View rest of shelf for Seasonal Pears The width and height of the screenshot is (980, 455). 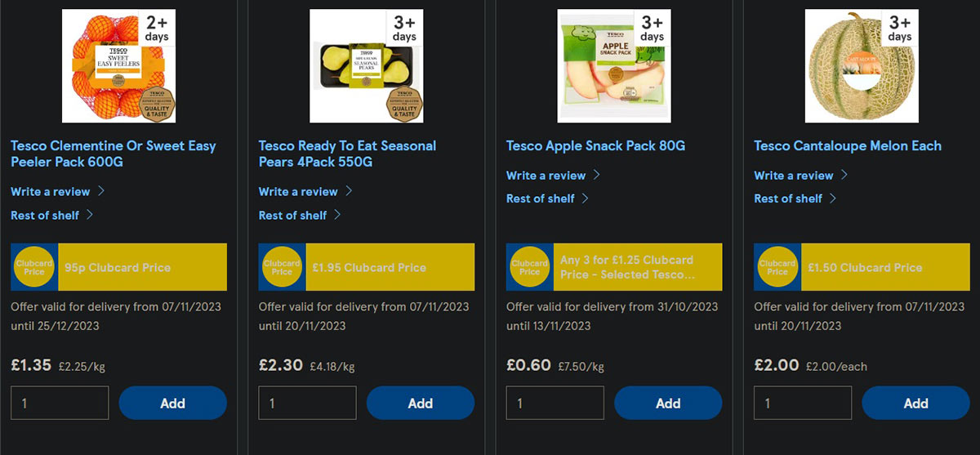(x=292, y=216)
